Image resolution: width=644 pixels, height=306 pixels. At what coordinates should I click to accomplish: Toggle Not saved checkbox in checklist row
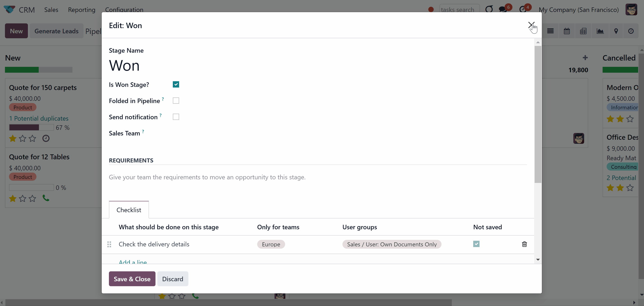point(476,244)
